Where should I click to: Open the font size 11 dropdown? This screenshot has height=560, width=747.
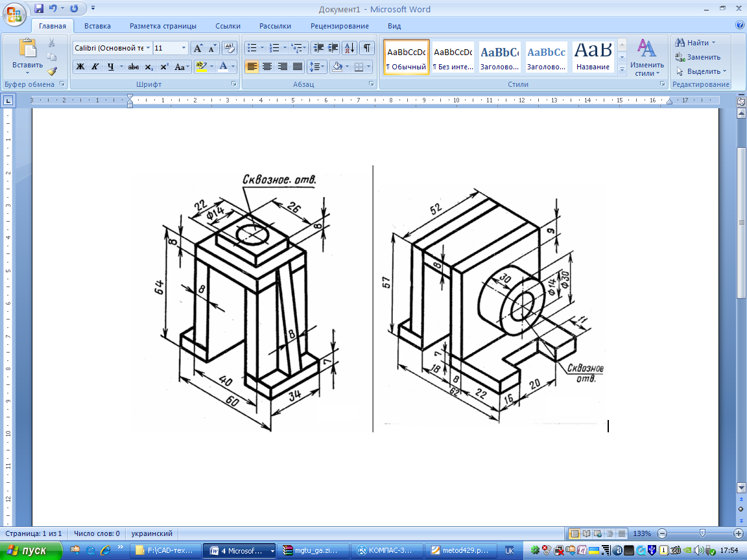184,48
